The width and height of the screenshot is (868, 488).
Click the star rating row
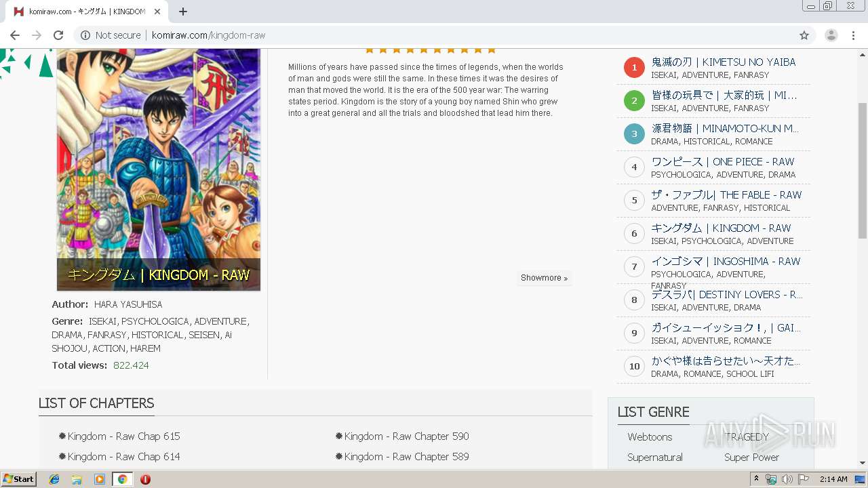click(x=431, y=50)
